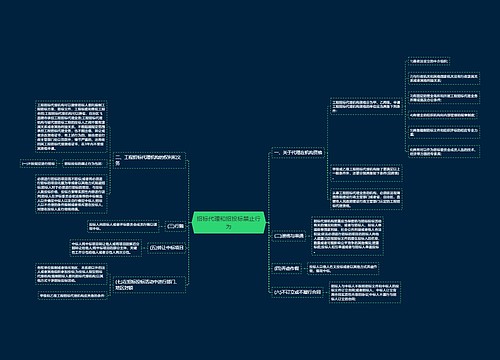
Task: Select the green central node 招标代理和招投标禁止行为
Action: click(229, 222)
